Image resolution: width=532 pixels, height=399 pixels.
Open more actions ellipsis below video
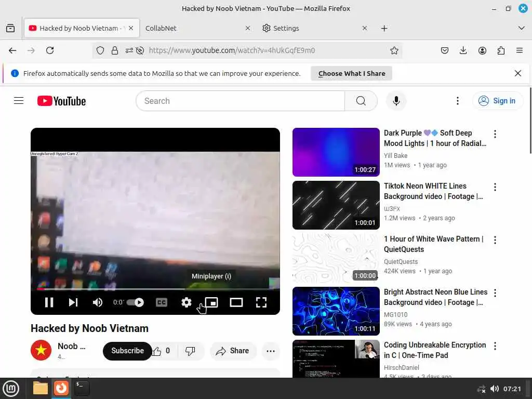pos(271,351)
